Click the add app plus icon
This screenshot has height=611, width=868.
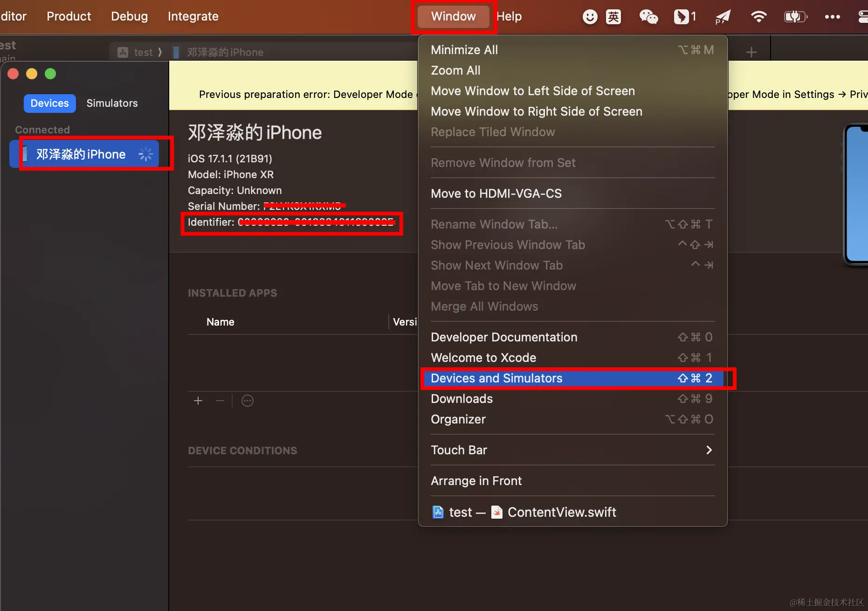tap(198, 401)
